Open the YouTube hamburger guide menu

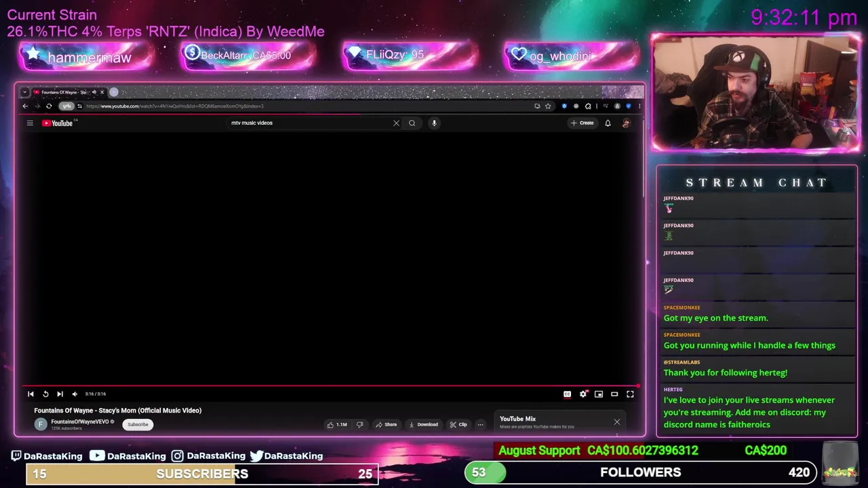pos(30,123)
